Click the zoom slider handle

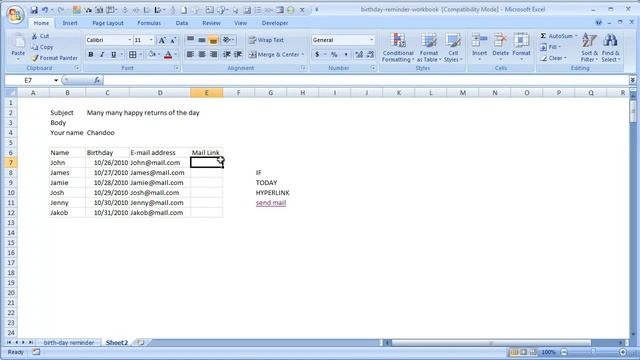pos(593,352)
